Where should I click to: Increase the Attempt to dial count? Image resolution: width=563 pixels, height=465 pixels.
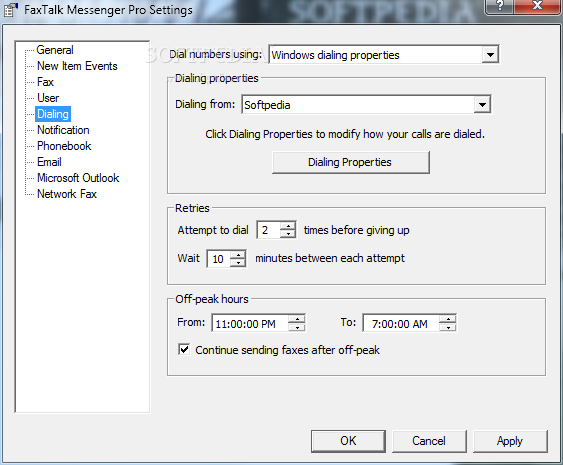[x=288, y=226]
